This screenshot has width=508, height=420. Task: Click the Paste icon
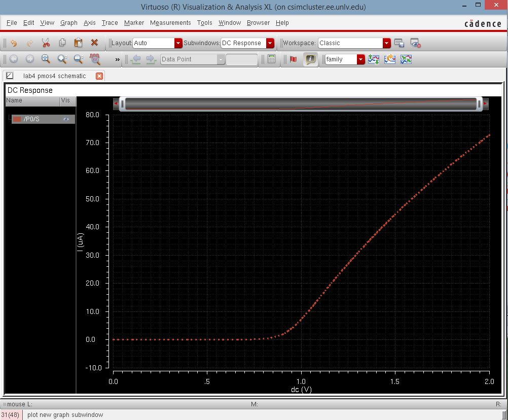click(78, 43)
